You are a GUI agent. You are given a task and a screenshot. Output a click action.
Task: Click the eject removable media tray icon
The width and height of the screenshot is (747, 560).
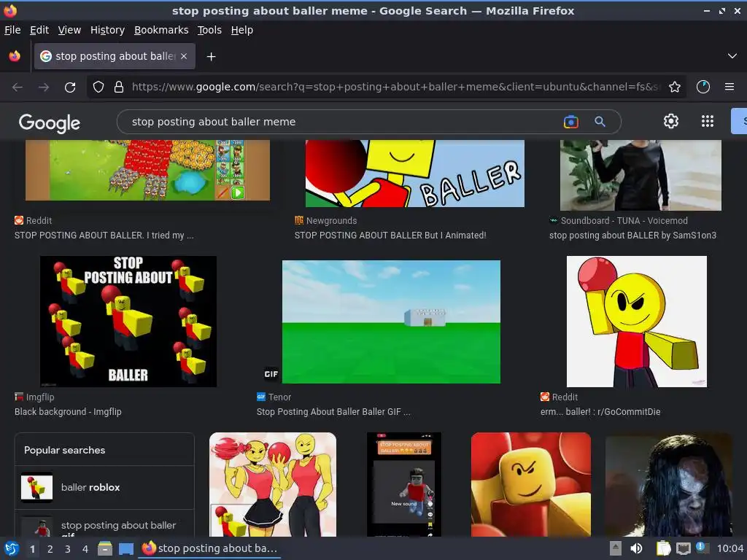coord(615,548)
